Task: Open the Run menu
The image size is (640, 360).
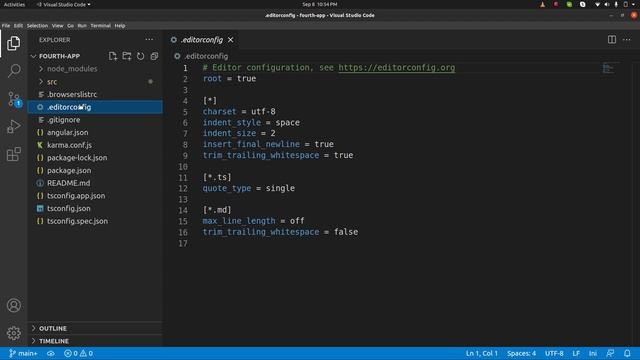Action: point(82,25)
